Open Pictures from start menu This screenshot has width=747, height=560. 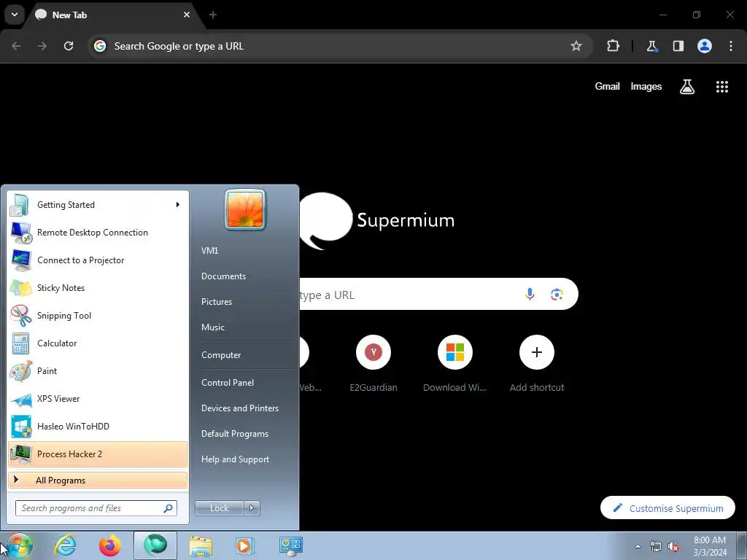pyautogui.click(x=216, y=302)
